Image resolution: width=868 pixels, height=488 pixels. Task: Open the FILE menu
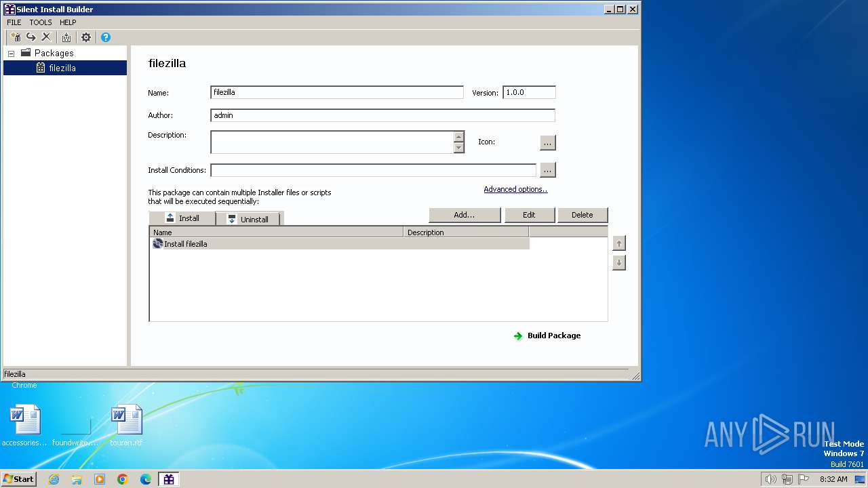click(x=14, y=22)
